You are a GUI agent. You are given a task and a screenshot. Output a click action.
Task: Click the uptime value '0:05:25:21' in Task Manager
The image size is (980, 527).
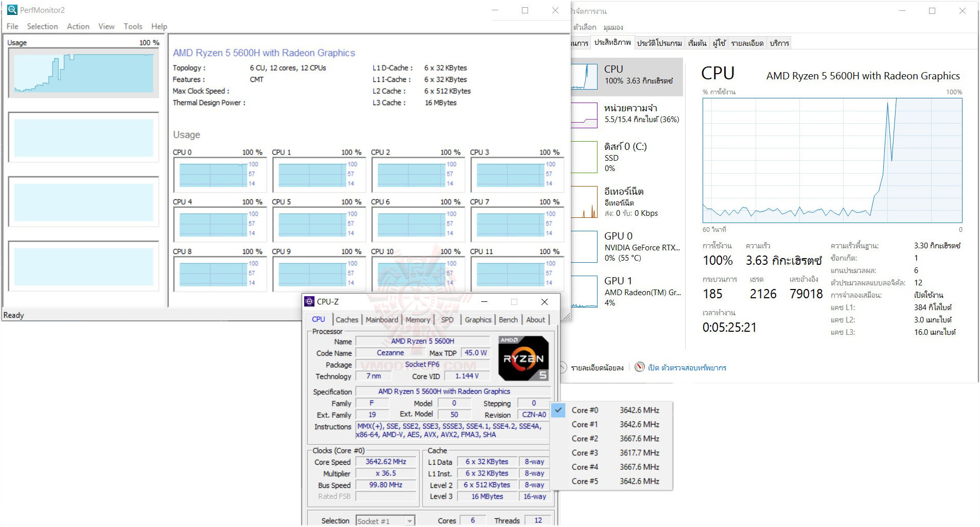(x=729, y=327)
